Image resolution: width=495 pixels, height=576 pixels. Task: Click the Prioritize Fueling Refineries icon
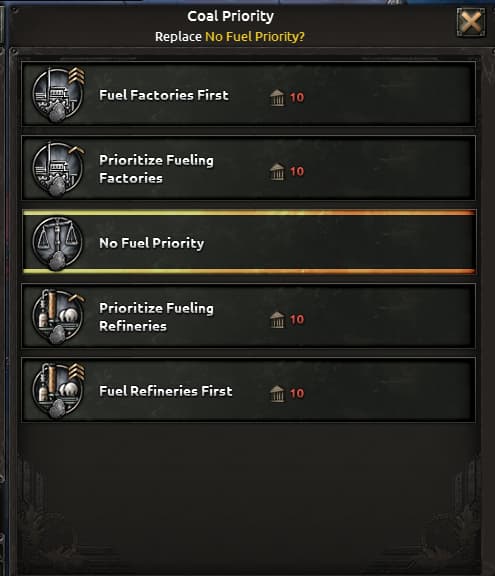(x=58, y=317)
